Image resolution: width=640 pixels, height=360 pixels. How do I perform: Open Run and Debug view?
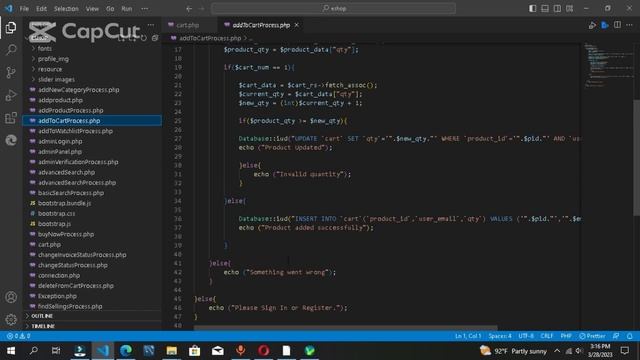click(11, 95)
